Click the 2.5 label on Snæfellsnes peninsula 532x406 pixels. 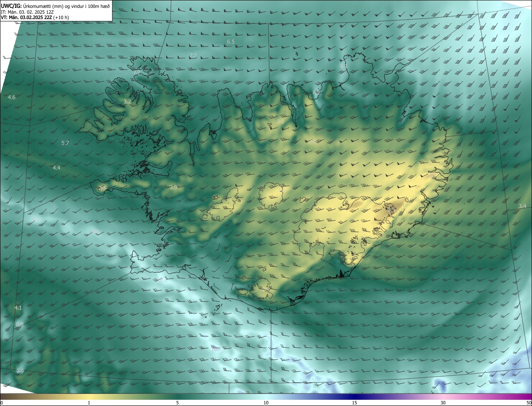(x=102, y=188)
